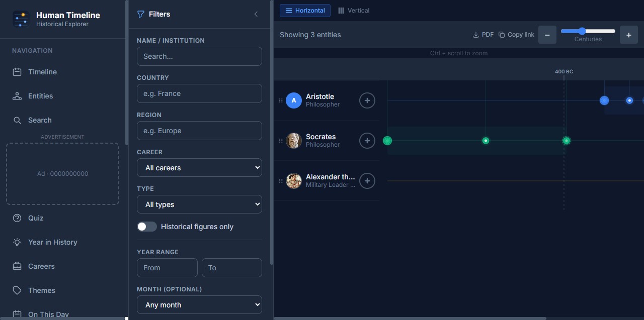Open the Timeline calendar icon in navigation
The height and width of the screenshot is (320, 644).
tap(17, 72)
